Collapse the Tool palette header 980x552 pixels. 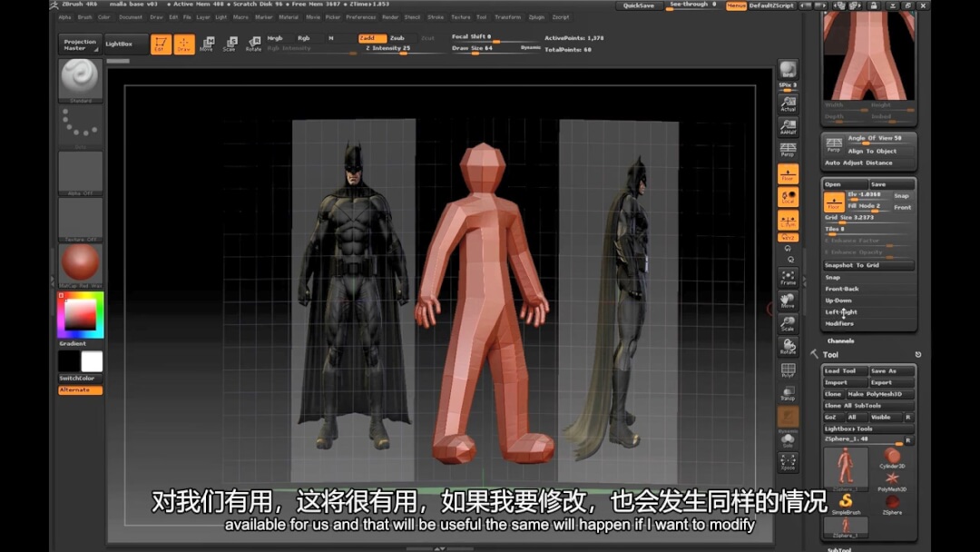click(830, 355)
